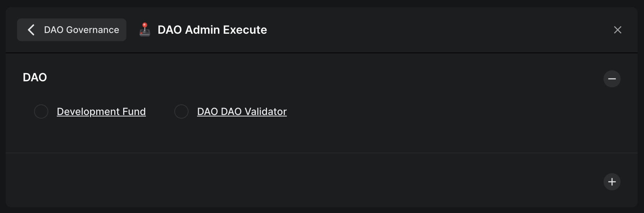Screen dimensions: 644x213
Task: Open the DAO DAO Validator link
Action: 242,111
